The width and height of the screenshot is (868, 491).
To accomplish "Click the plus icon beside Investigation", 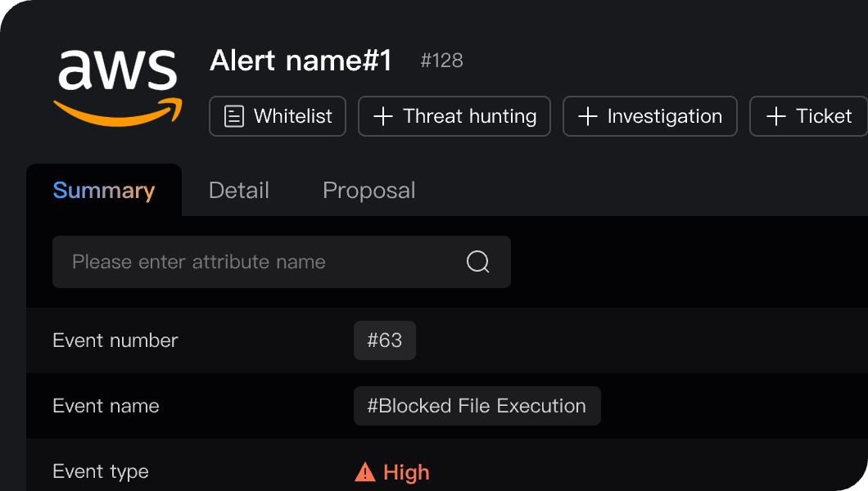I will tap(587, 116).
